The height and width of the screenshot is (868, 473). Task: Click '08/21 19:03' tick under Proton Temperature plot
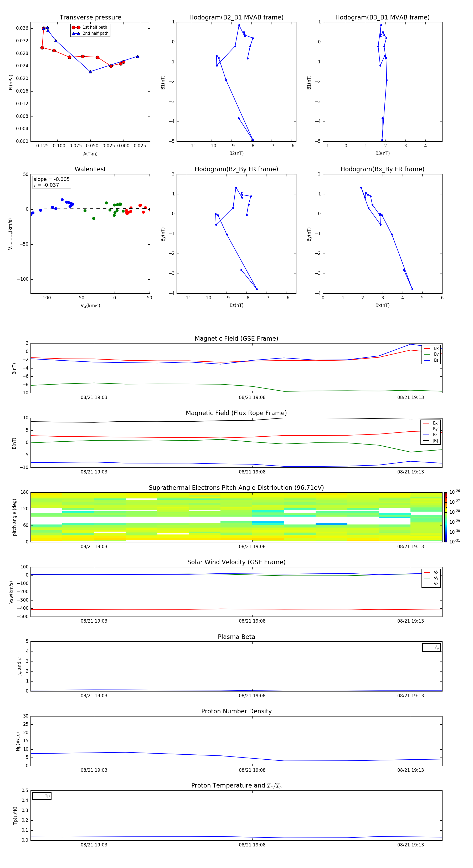click(x=94, y=845)
